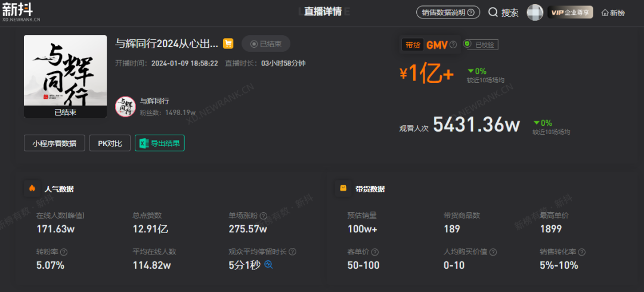Click the green down arrow near 观看人次 0%
The width and height of the screenshot is (644, 292).
coord(537,122)
